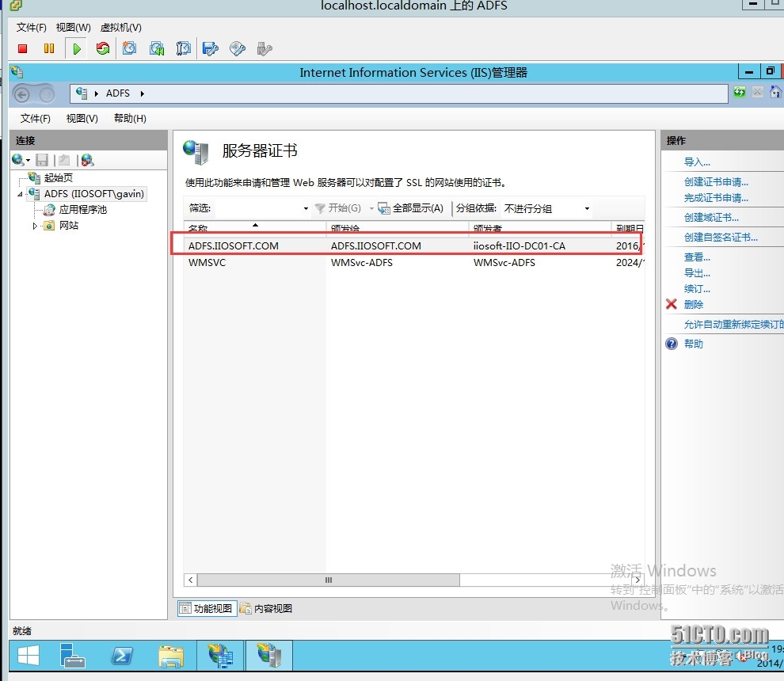
Task: Click 创建自签名证书... link
Action: coord(721,238)
